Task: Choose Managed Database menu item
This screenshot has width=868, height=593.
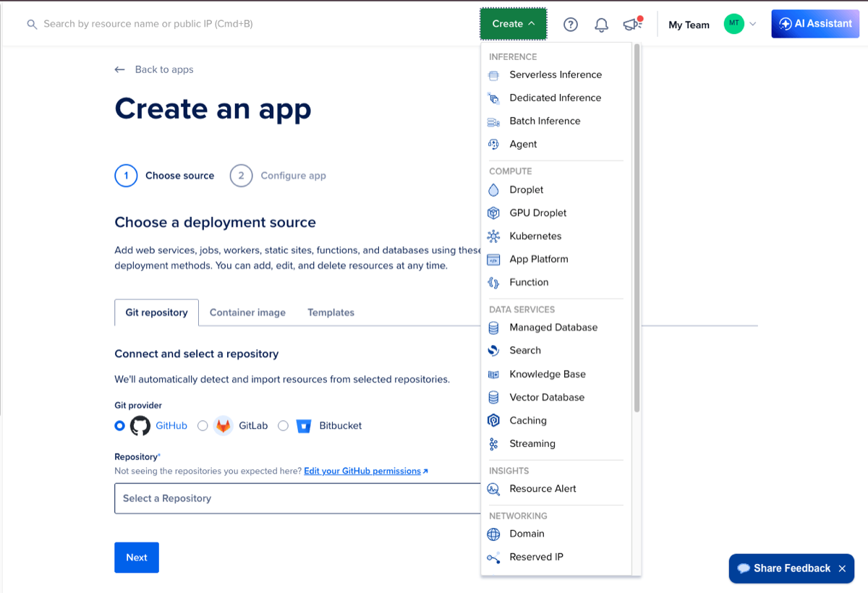Action: pyautogui.click(x=556, y=328)
